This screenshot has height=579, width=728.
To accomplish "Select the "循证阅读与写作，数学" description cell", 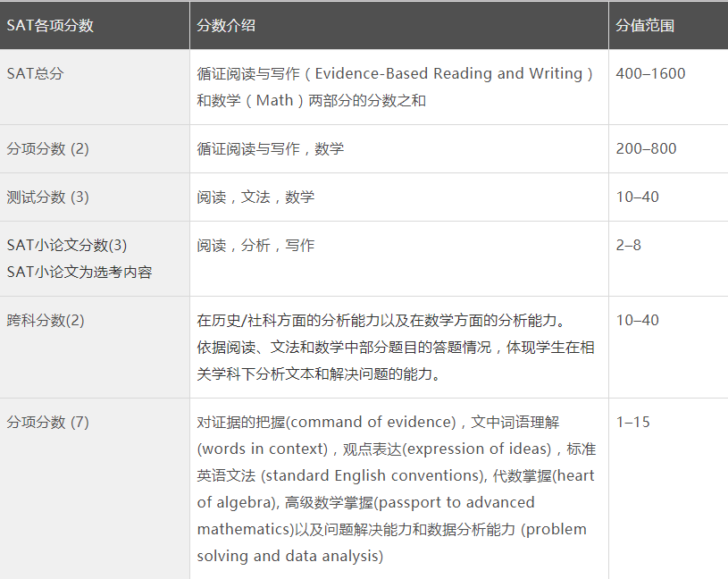I will coord(271,149).
